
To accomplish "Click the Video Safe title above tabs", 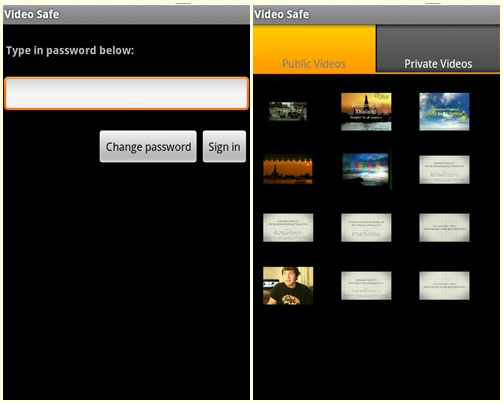I will [282, 14].
